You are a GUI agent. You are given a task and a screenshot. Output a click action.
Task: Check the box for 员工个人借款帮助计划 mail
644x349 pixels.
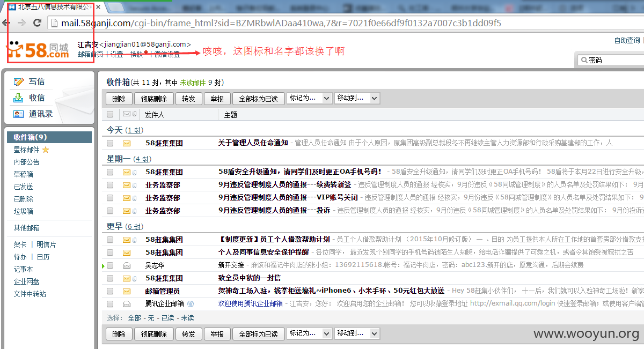tap(110, 240)
